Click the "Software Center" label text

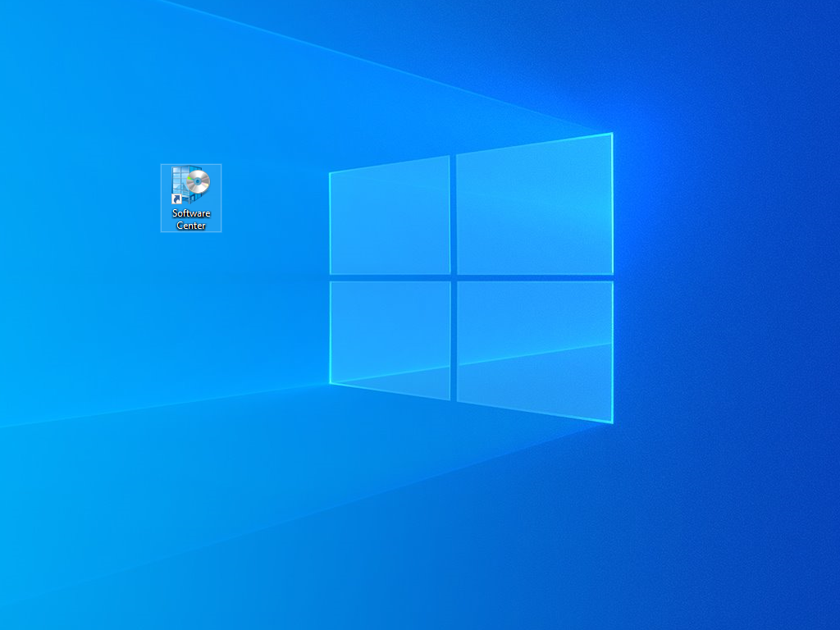pyautogui.click(x=191, y=219)
